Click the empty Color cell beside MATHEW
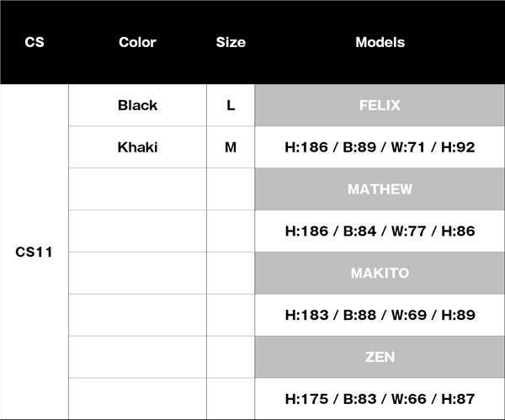This screenshot has height=420, width=505. tap(137, 189)
